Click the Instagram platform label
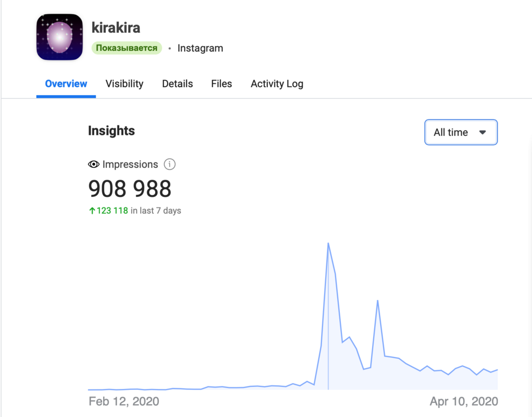Viewport: 532px width, 417px height. tap(200, 48)
